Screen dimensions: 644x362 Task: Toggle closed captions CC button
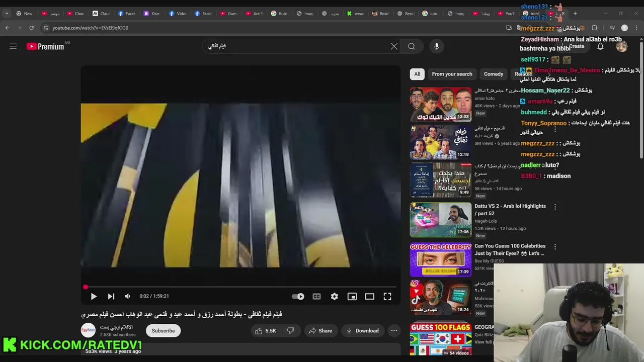click(316, 297)
